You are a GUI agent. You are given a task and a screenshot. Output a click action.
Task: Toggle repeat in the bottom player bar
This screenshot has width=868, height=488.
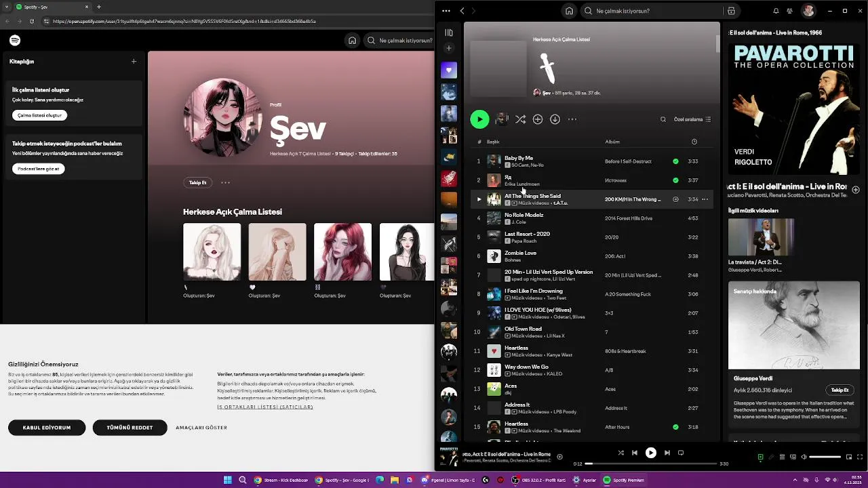pos(681,453)
